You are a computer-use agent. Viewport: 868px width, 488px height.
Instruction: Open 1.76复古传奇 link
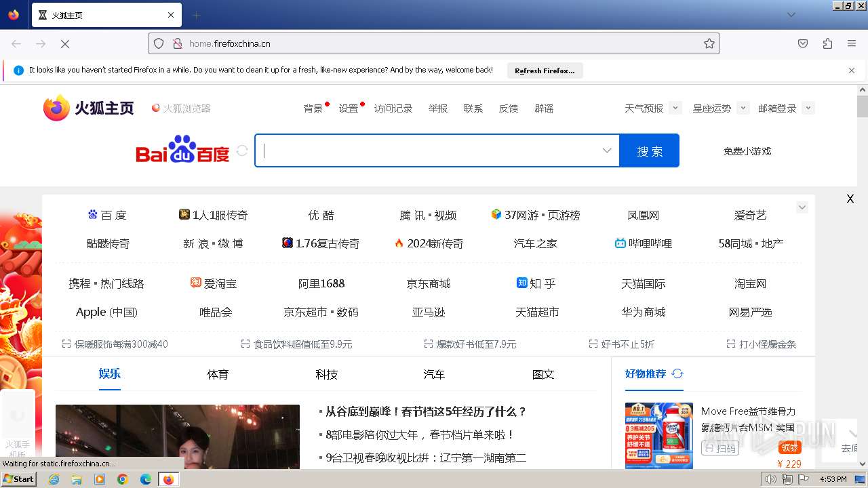[321, 243]
